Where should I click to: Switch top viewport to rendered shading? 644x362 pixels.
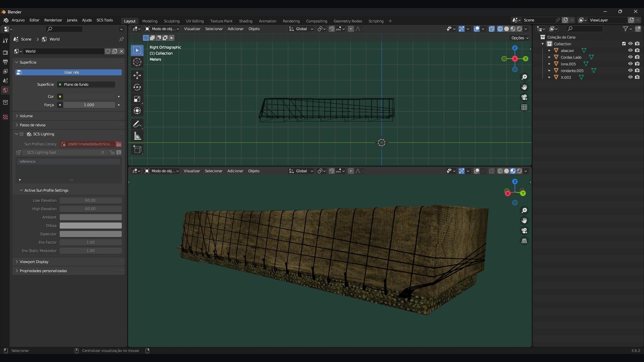tap(519, 29)
